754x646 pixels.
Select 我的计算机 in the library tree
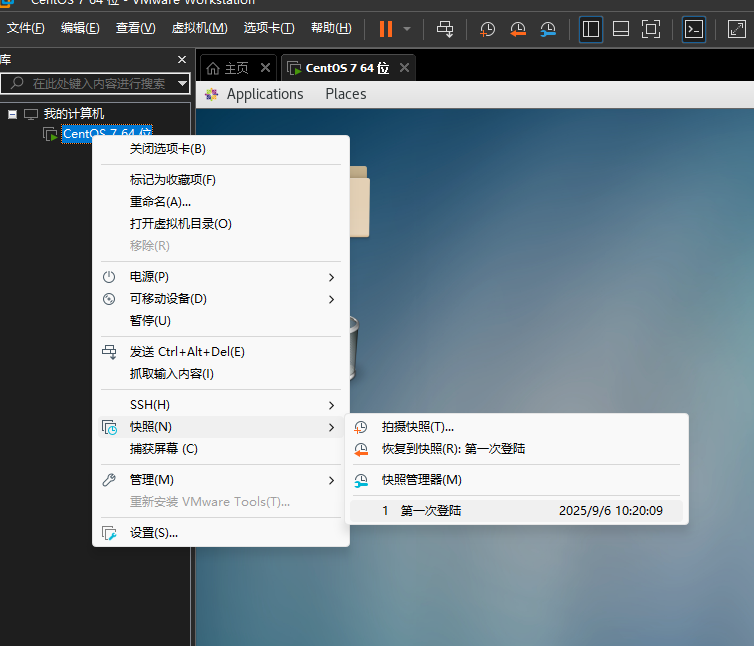tap(74, 114)
